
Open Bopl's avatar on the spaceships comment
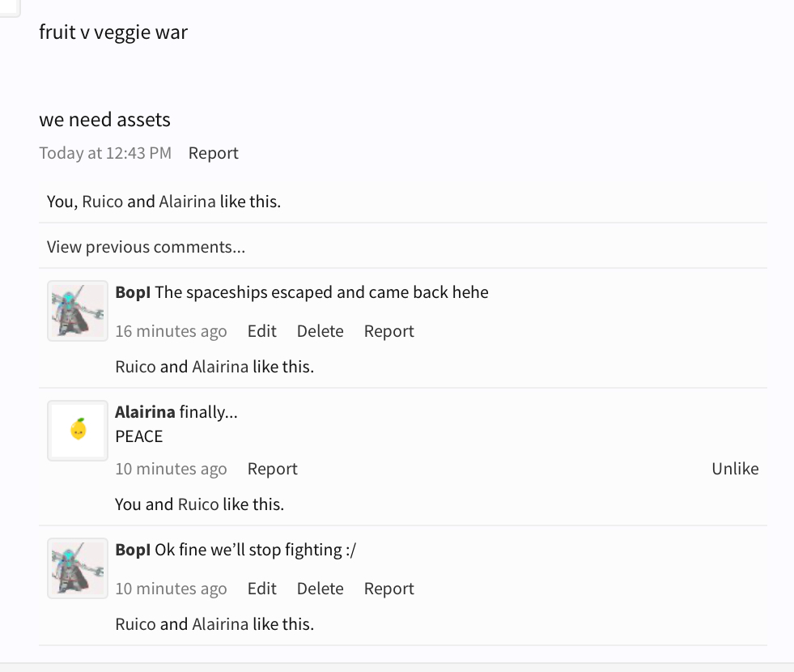point(78,311)
